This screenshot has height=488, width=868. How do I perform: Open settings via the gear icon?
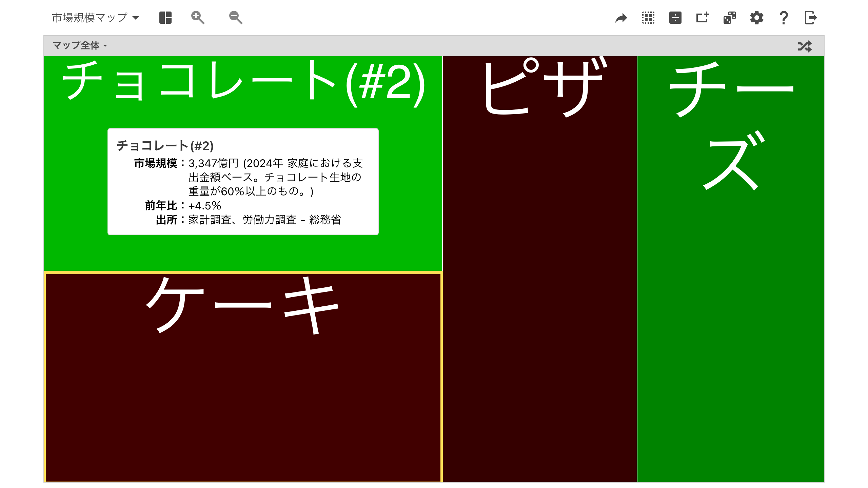pyautogui.click(x=757, y=18)
